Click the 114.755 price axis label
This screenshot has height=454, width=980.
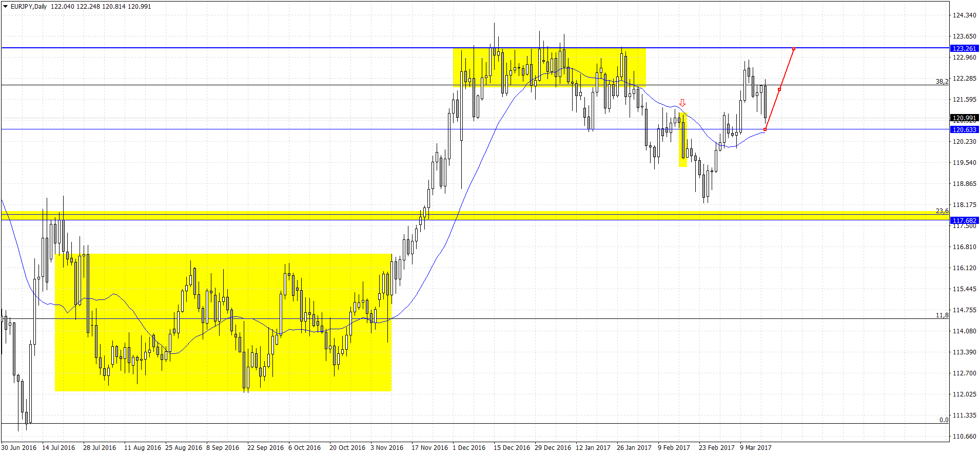coord(965,310)
